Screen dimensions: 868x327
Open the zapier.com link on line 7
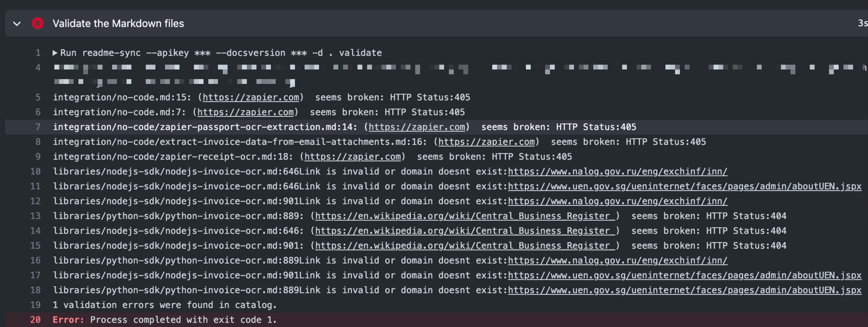(417, 127)
